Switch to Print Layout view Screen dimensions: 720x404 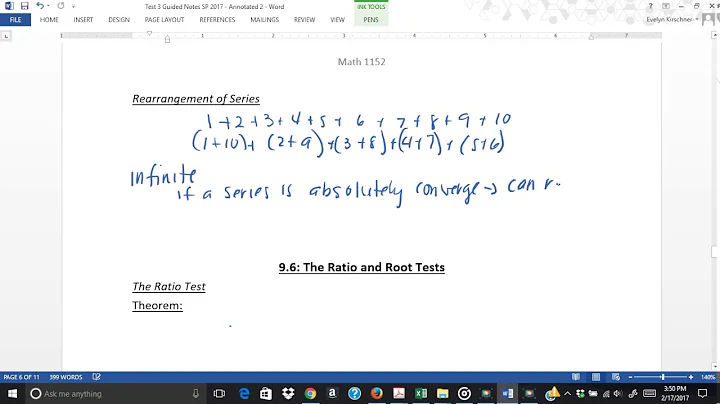[596, 377]
